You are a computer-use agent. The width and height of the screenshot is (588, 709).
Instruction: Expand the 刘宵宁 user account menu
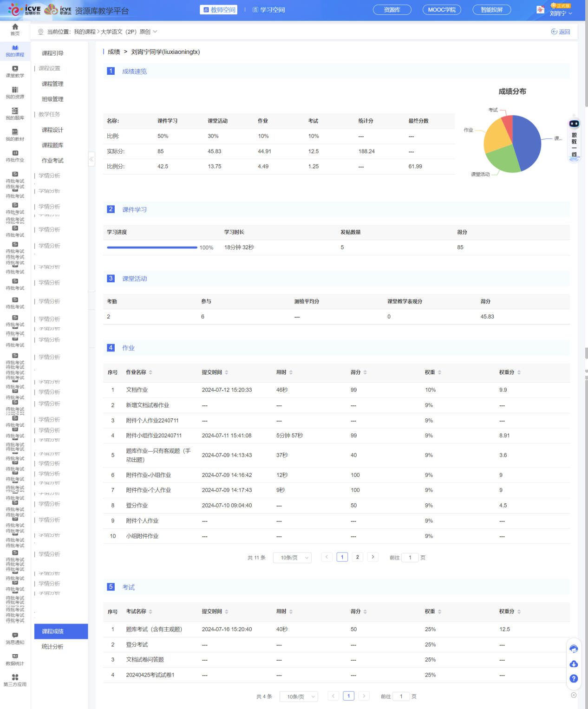(561, 13)
